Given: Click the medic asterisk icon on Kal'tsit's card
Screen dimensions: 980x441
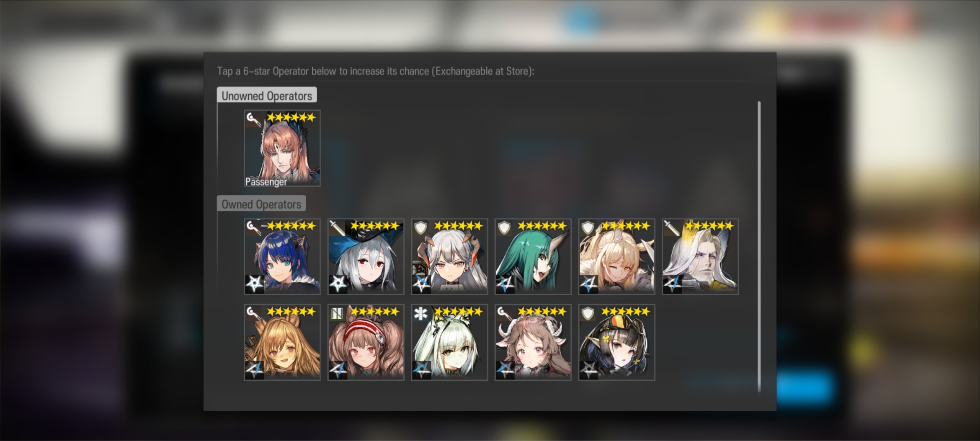Looking at the screenshot, I should [421, 313].
